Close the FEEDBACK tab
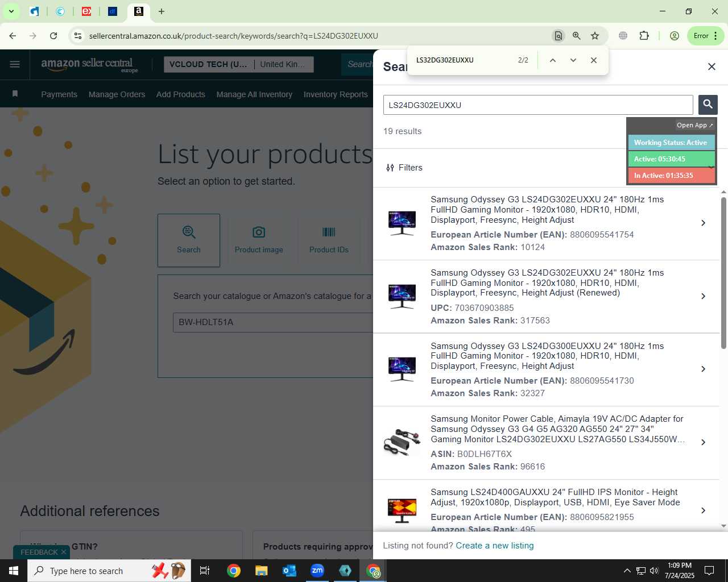The image size is (728, 582). pos(64,552)
